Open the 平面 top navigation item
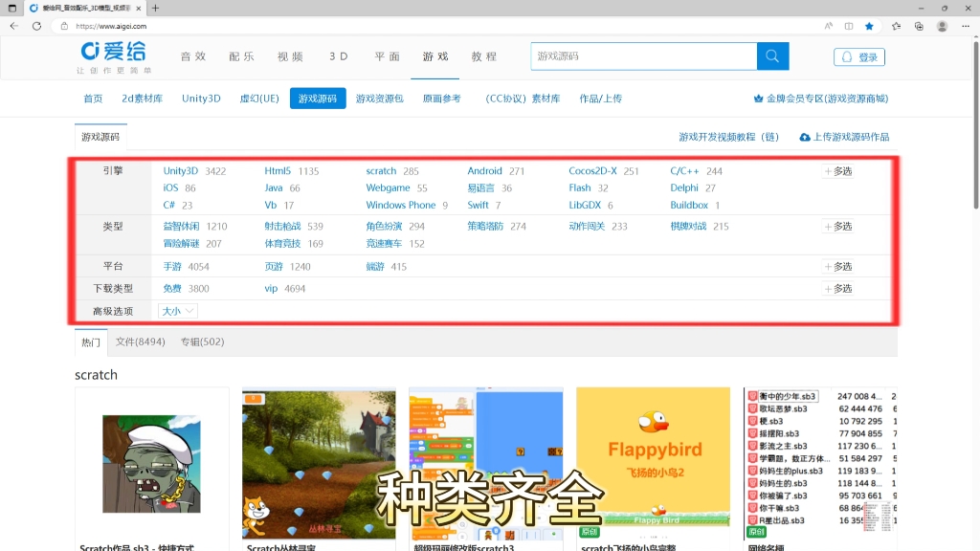 click(387, 56)
